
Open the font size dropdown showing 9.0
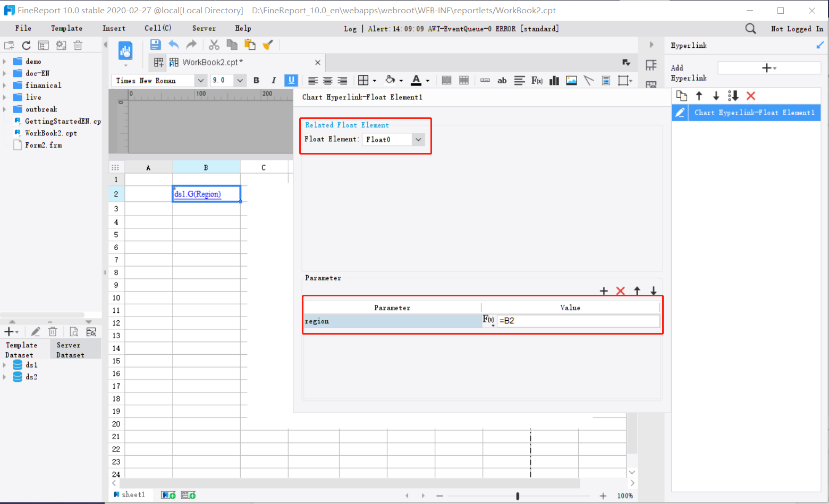(x=240, y=80)
